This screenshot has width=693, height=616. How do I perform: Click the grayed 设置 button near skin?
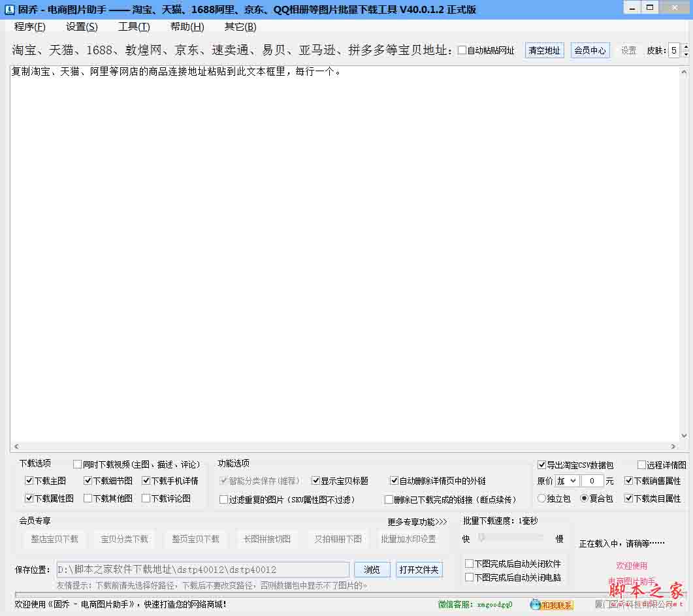tap(628, 50)
